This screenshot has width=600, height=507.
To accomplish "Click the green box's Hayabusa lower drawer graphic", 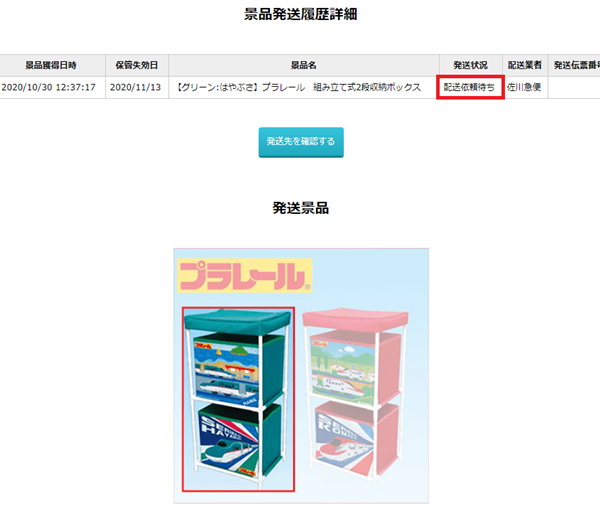I will click(x=229, y=442).
